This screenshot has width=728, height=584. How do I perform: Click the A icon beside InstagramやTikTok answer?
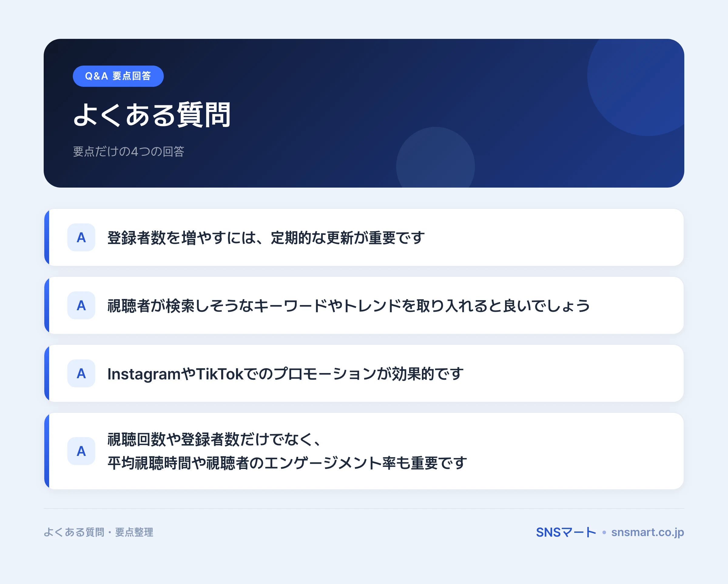click(x=81, y=373)
